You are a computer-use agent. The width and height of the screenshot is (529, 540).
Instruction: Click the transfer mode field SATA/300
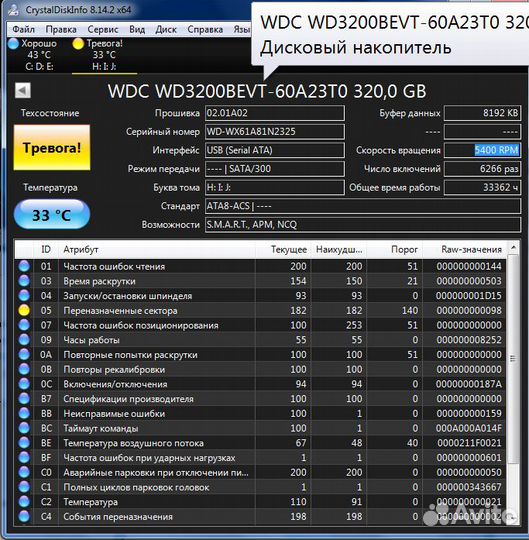pyautogui.click(x=275, y=169)
